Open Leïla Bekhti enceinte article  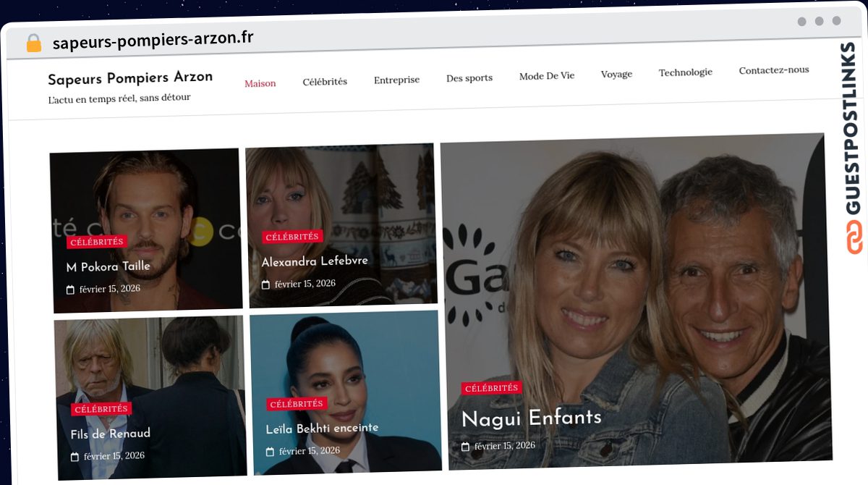pos(322,428)
